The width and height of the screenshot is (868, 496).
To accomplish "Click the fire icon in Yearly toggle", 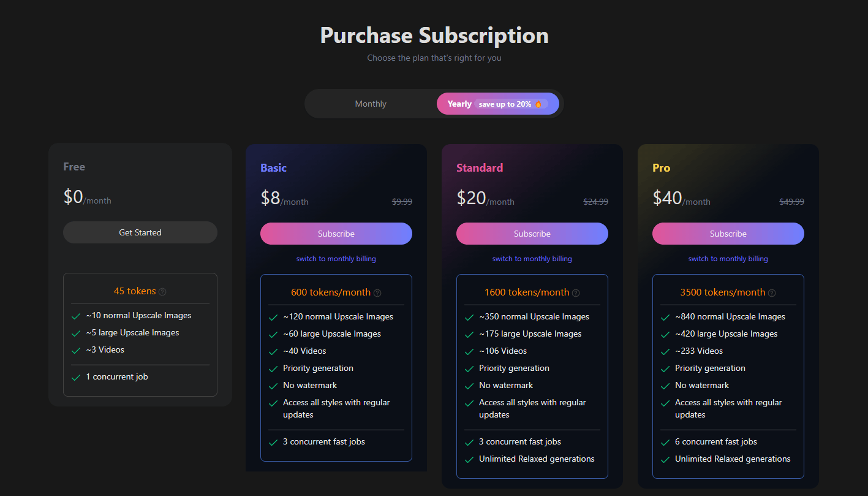I will coord(538,104).
